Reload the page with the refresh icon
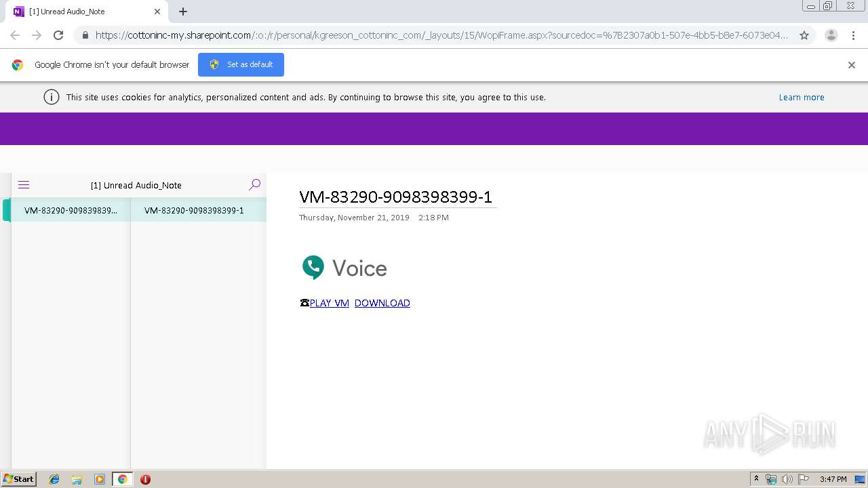This screenshot has width=868, height=488. point(58,35)
